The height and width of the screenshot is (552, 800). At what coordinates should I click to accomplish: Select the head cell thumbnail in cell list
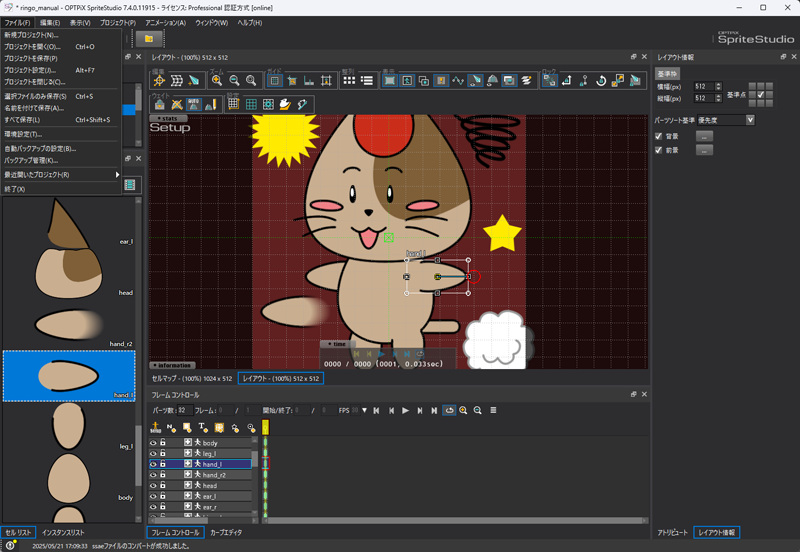pyautogui.click(x=68, y=273)
